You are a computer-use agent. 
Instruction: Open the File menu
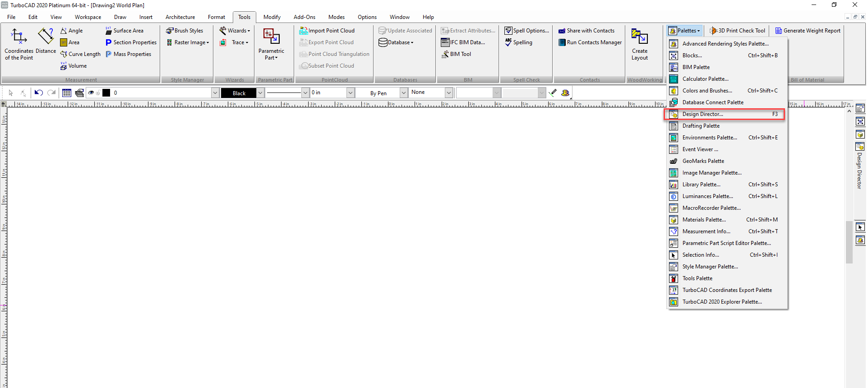coord(11,17)
